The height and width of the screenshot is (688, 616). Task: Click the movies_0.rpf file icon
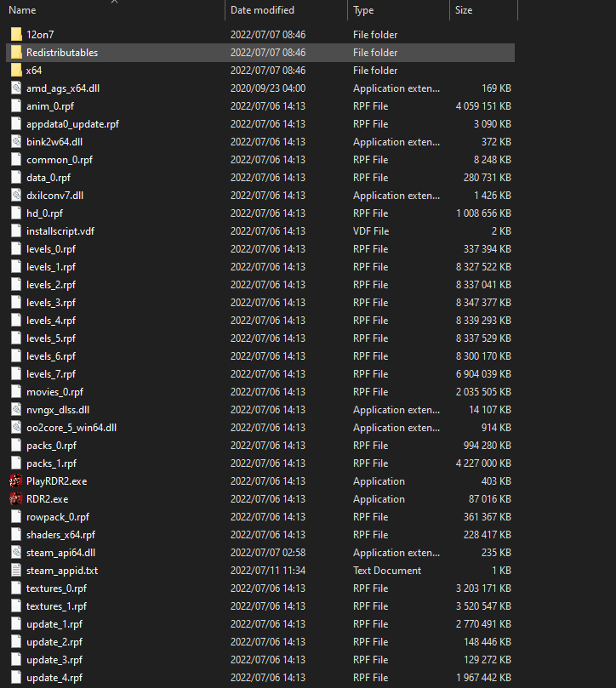(16, 391)
